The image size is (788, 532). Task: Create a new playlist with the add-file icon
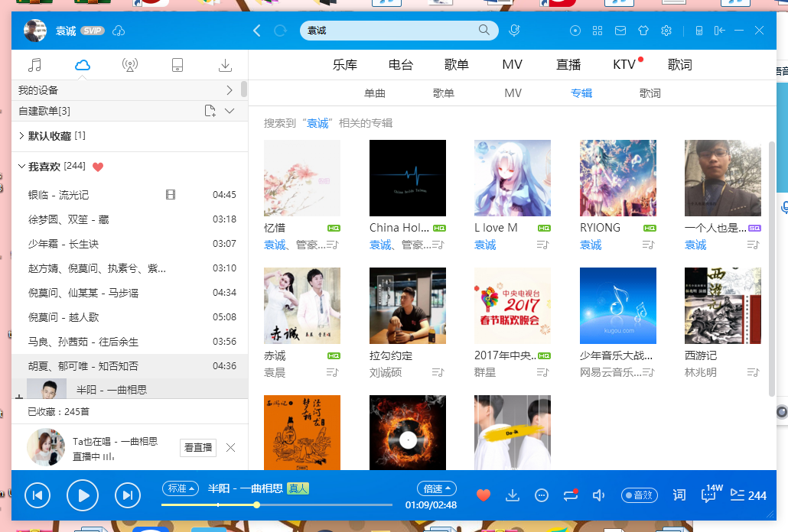[x=210, y=111]
